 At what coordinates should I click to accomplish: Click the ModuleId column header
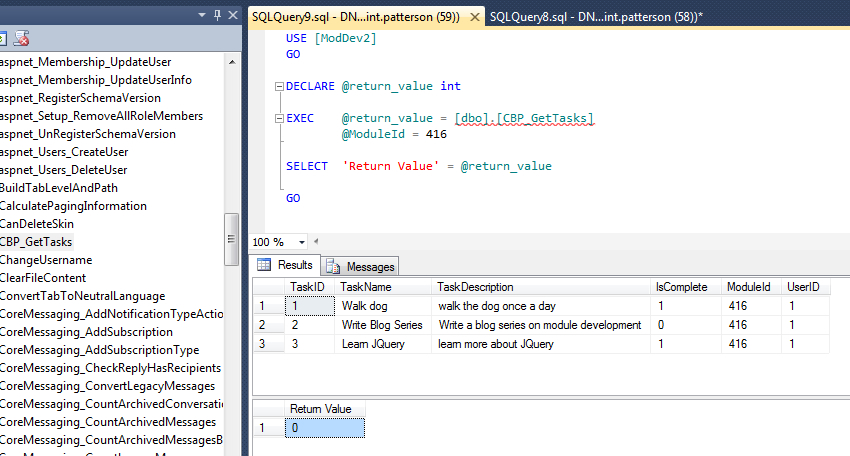[751, 287]
